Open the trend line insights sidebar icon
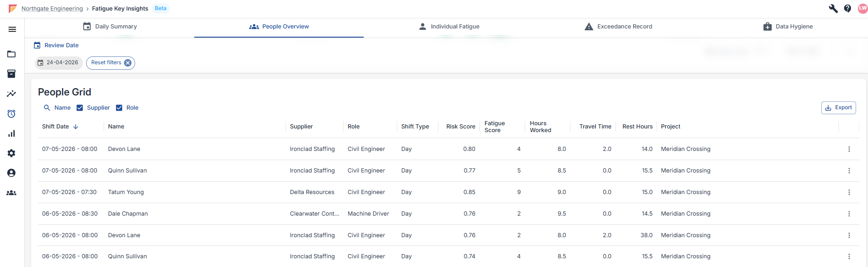 click(11, 94)
